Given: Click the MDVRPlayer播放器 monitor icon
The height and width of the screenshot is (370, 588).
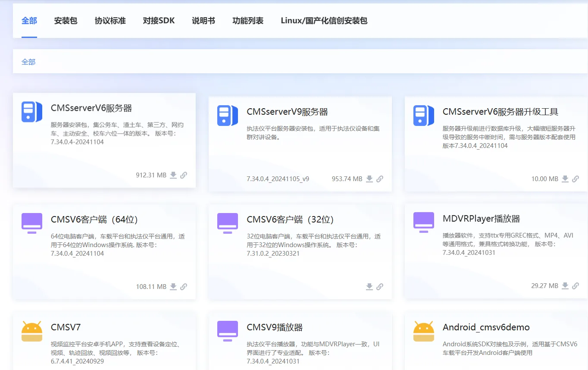Looking at the screenshot, I should [x=424, y=222].
